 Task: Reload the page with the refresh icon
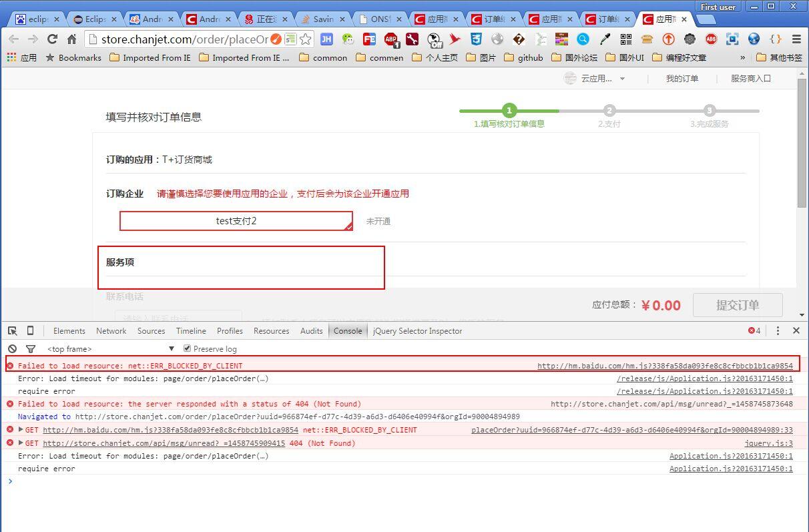click(x=52, y=39)
